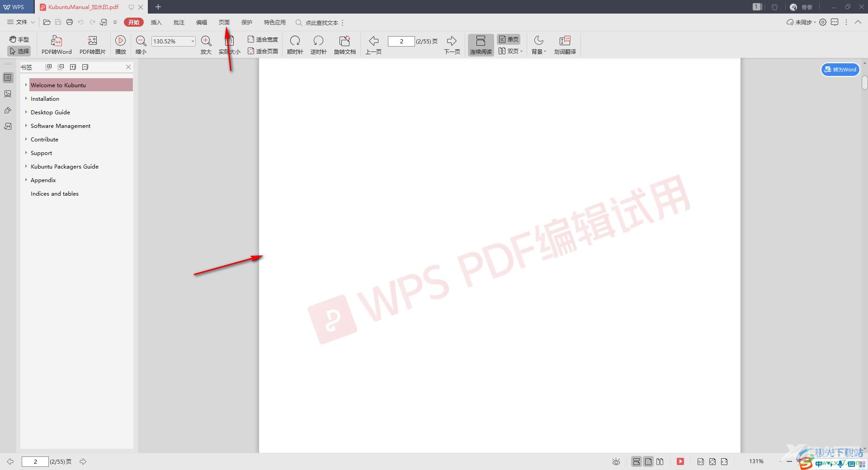
Task: Open the Appendix bookmark
Action: pyautogui.click(x=43, y=180)
